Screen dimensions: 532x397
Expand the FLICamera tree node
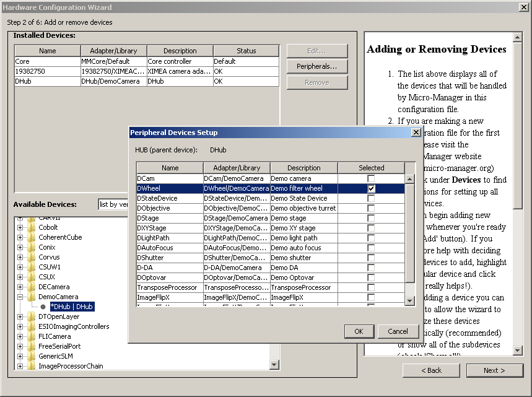(x=20, y=336)
